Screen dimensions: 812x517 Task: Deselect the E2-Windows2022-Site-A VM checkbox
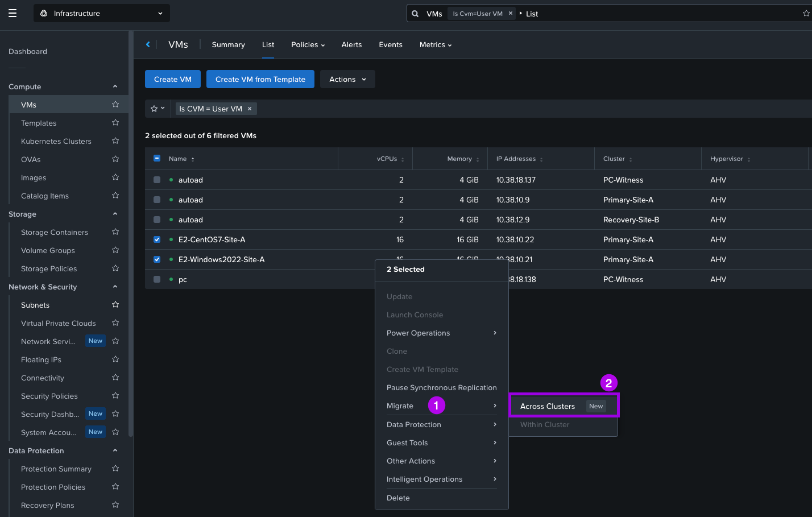(157, 259)
